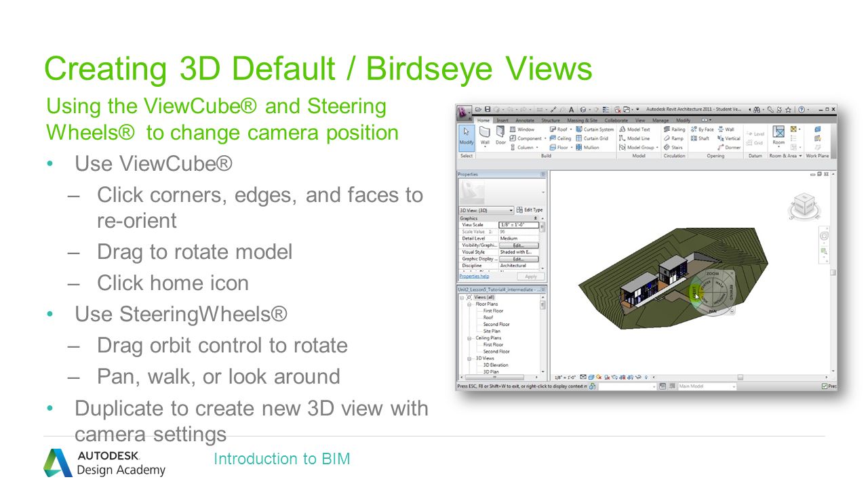Screen dimensions: 868x488
Task: Switch to the Annotate ribbon tab
Action: tap(525, 120)
